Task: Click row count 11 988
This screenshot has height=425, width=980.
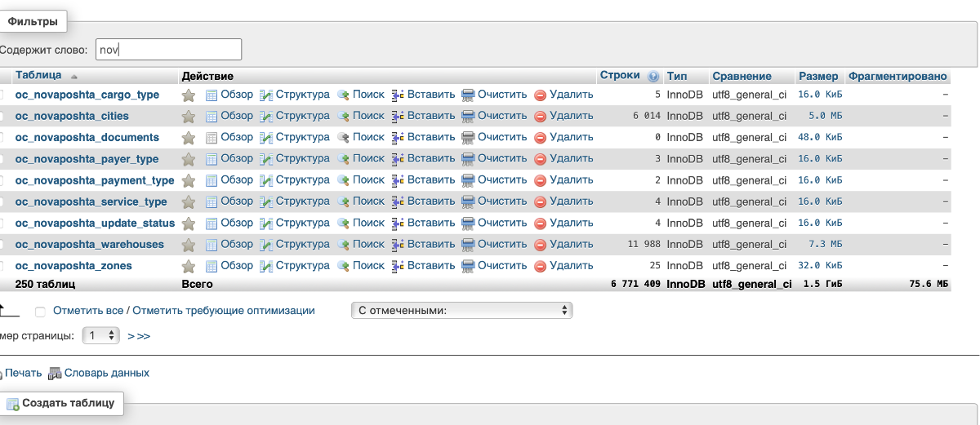Action: click(x=644, y=245)
